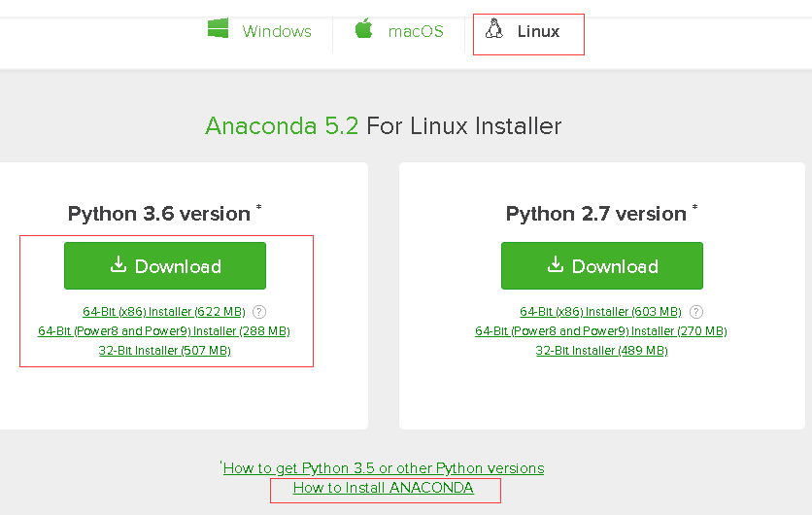Click the Windows logo icon
The height and width of the screenshot is (515, 812).
point(218,28)
